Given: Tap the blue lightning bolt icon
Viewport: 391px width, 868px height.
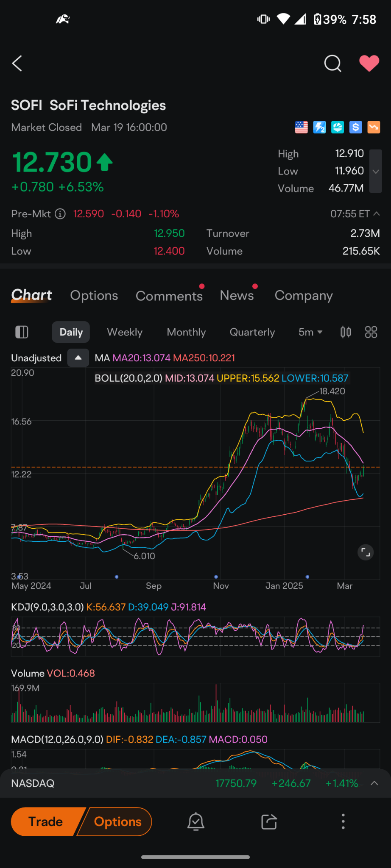Looking at the screenshot, I should click(319, 127).
